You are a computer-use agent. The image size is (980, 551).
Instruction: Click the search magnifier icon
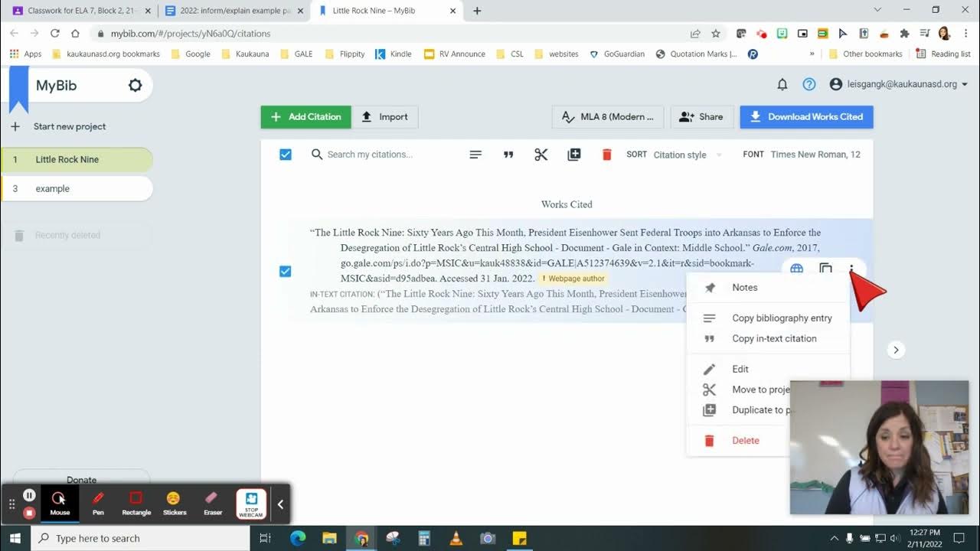(317, 155)
